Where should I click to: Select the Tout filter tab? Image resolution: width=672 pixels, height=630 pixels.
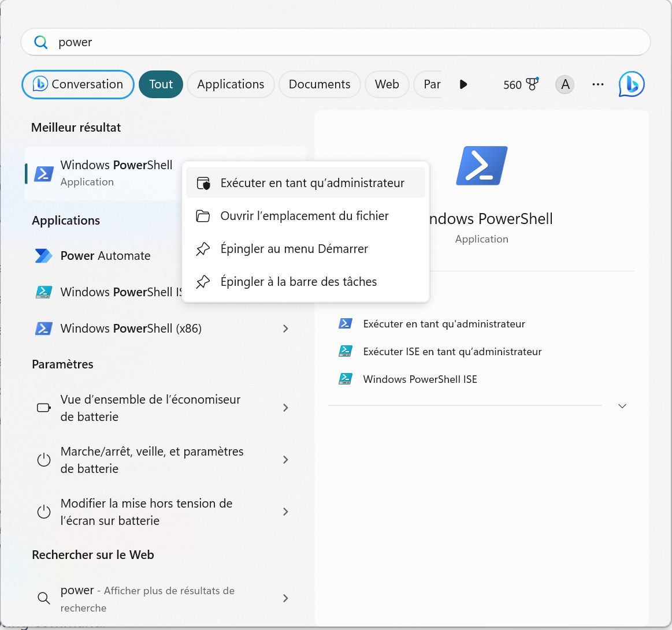(x=161, y=84)
